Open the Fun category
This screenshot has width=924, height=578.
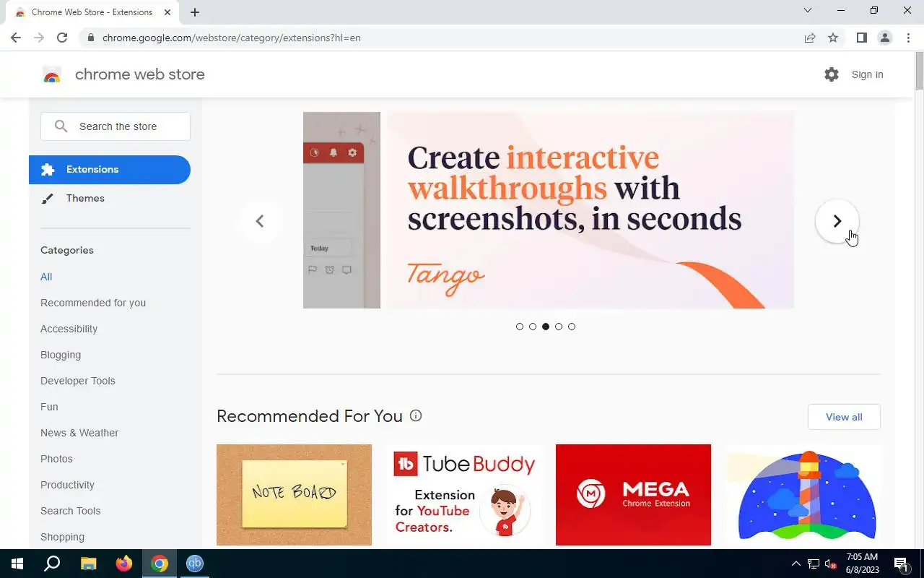click(x=49, y=407)
